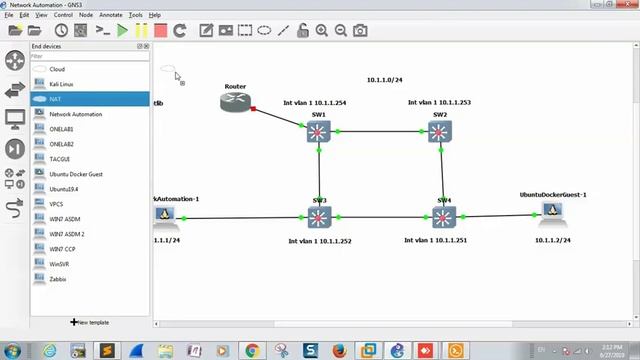Take a screenshot with camera icon

[360, 30]
